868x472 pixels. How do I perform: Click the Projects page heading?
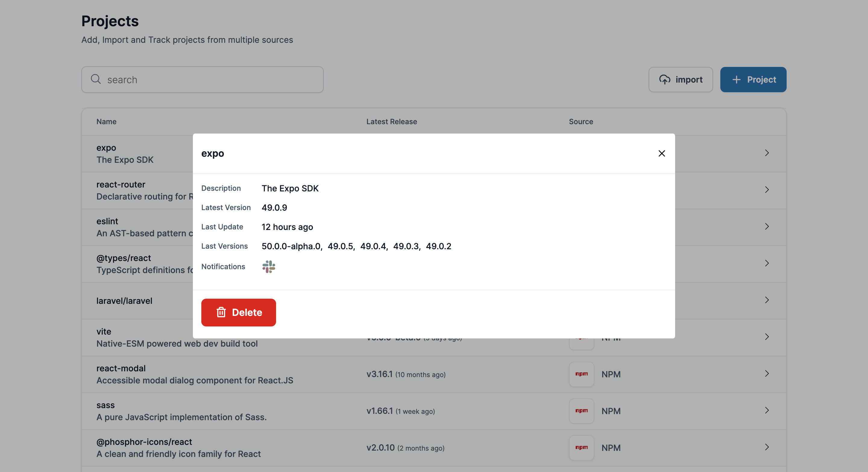point(110,21)
